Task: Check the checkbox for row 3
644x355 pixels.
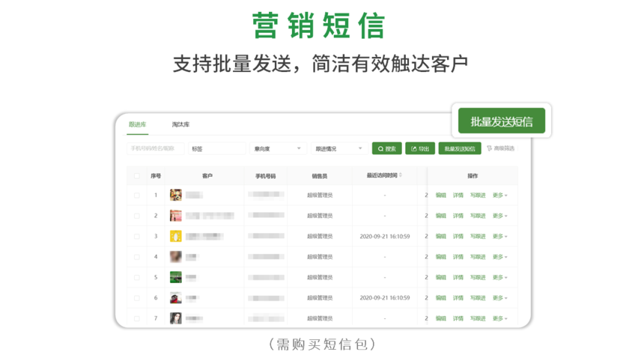Action: pos(136,237)
